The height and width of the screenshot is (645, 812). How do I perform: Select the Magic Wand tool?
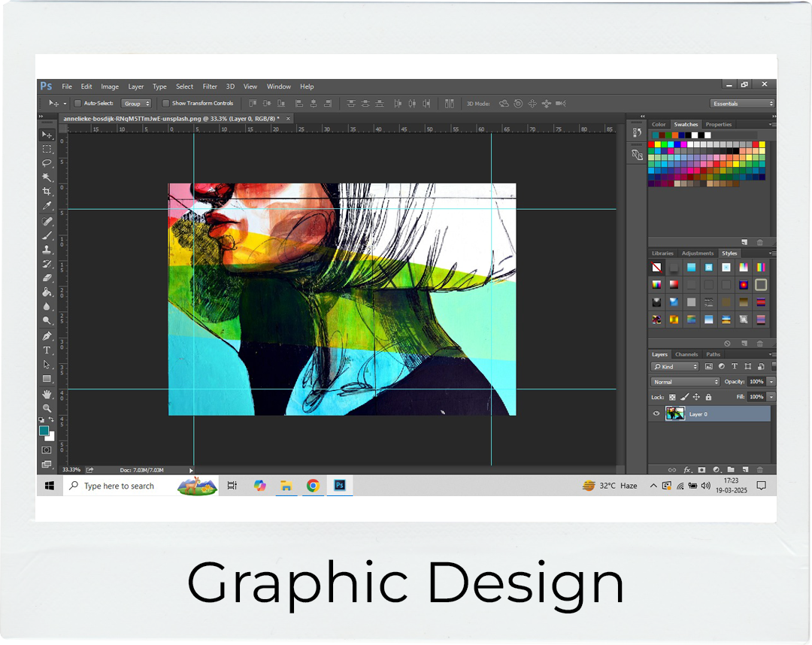tap(47, 177)
